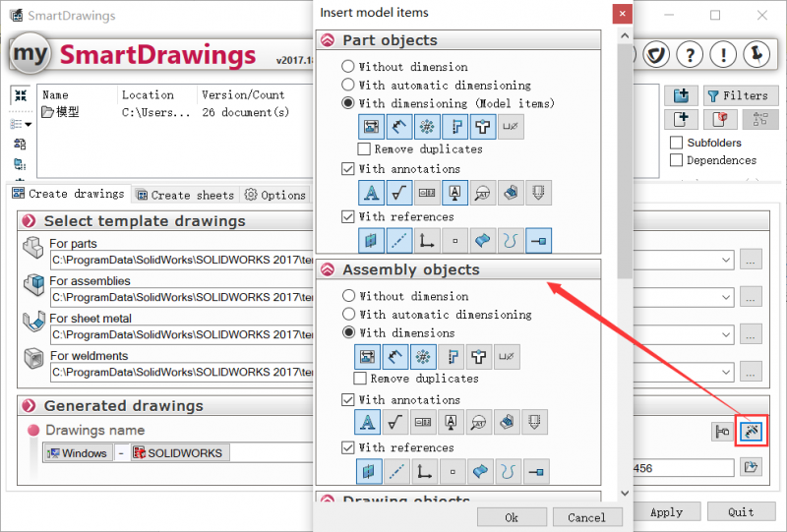Confirm with the Ok button

pyautogui.click(x=512, y=517)
